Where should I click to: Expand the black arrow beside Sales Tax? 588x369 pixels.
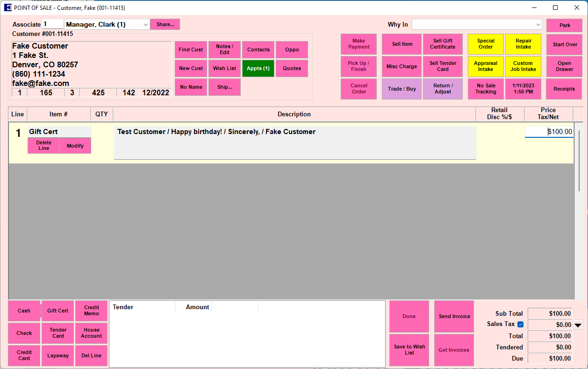point(578,325)
